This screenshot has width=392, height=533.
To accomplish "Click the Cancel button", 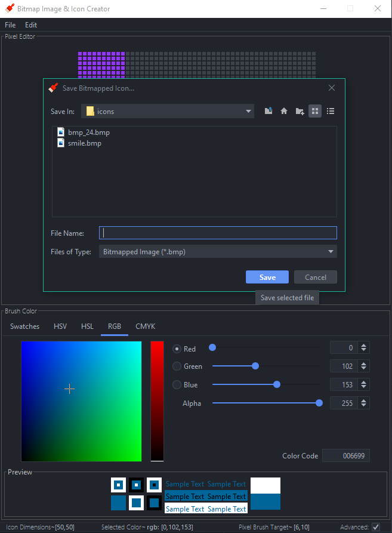I will [x=316, y=277].
